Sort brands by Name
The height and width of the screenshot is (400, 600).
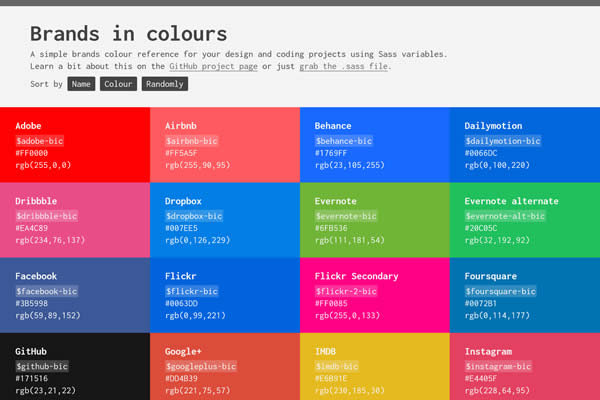pyautogui.click(x=81, y=84)
